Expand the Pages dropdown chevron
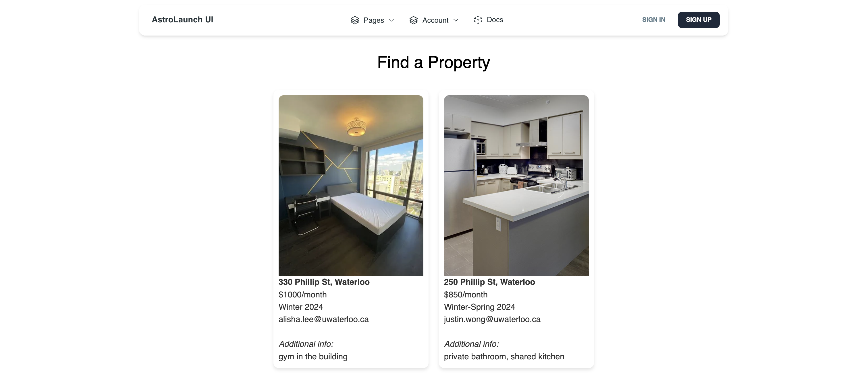The width and height of the screenshot is (868, 378). tap(391, 20)
